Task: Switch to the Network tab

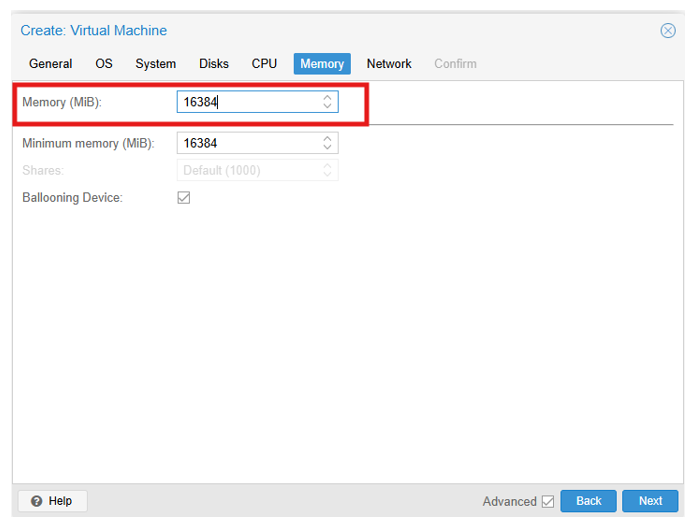Action: click(389, 64)
